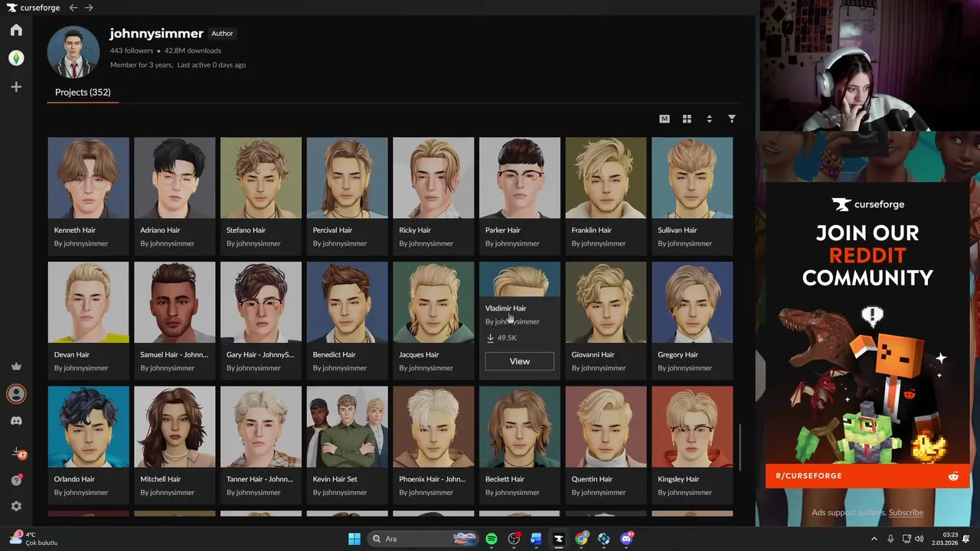Add a new game with plus icon
The height and width of the screenshot is (551, 980).
16,87
